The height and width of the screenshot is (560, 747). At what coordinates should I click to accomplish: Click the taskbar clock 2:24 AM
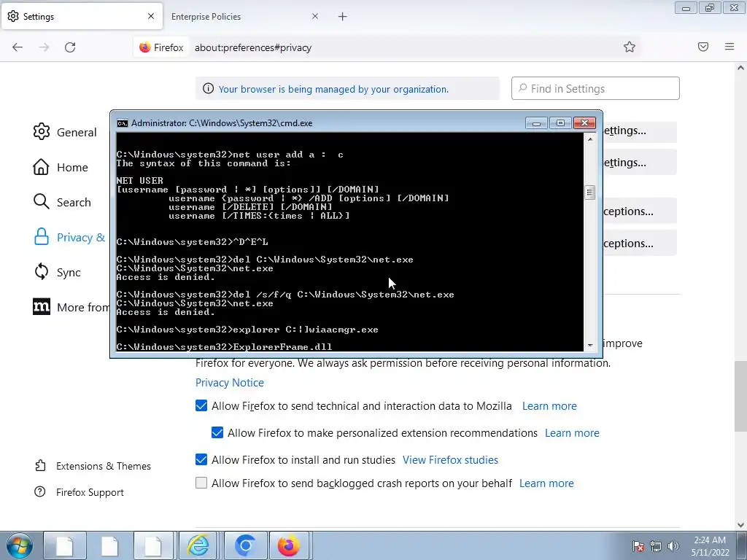pos(710,540)
